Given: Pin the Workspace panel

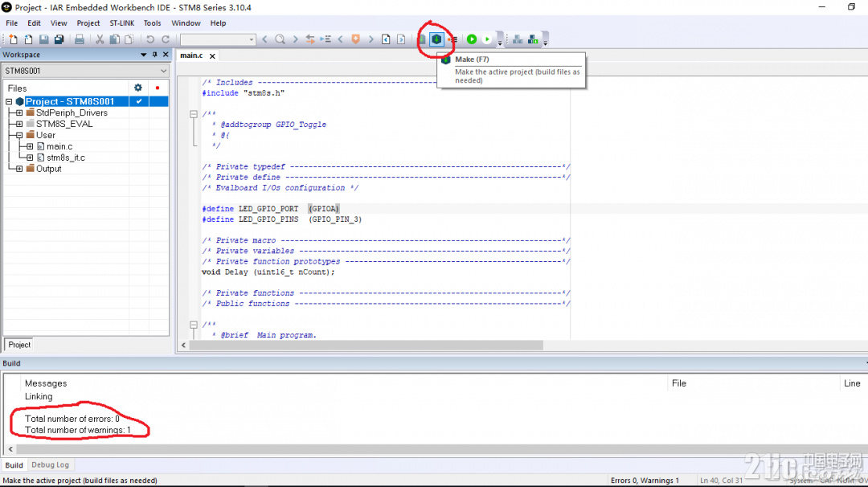Looking at the screenshot, I should 155,55.
